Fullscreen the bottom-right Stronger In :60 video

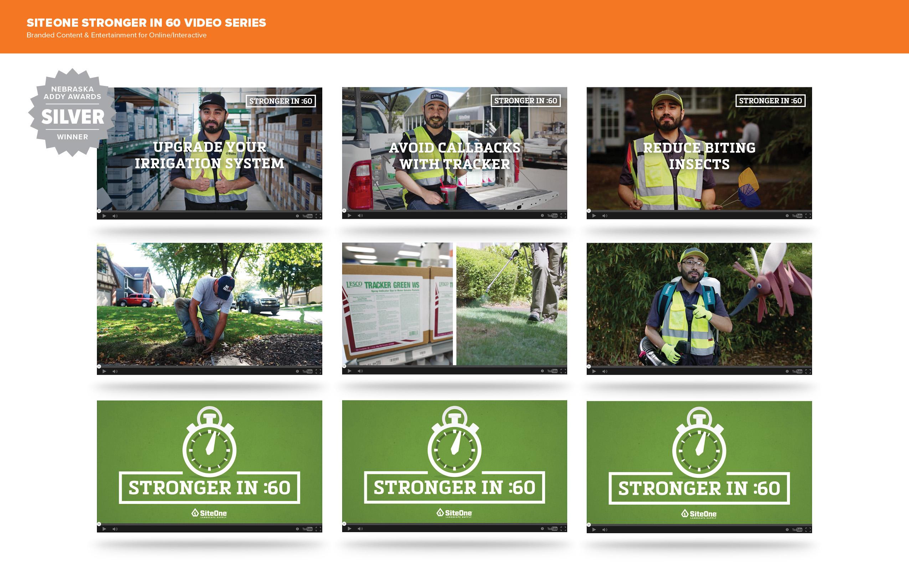(x=808, y=530)
